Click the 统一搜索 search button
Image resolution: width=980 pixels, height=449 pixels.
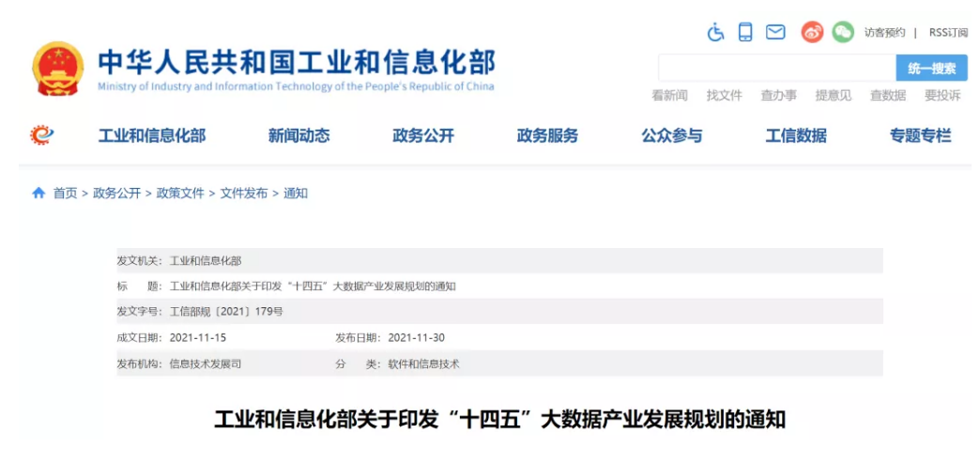tap(931, 68)
